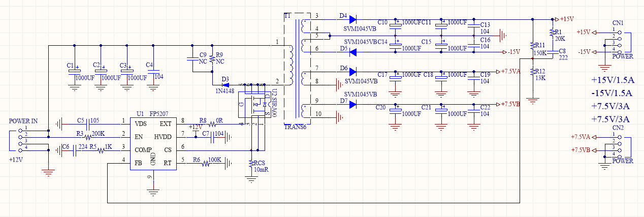Image resolution: width=644 pixels, height=217 pixels.
Task: Click the 'EXT' pin name on U1
Action: tap(166, 123)
